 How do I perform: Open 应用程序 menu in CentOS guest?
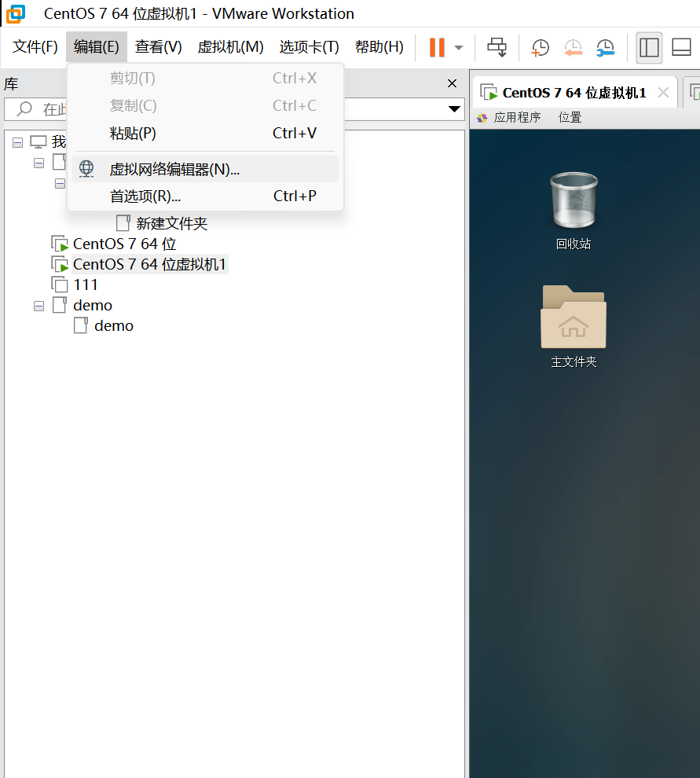point(517,118)
